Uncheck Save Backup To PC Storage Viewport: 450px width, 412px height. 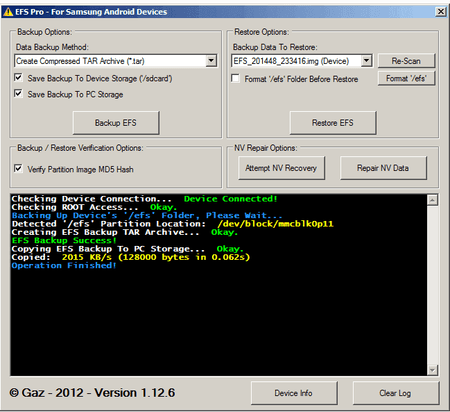coord(18,94)
